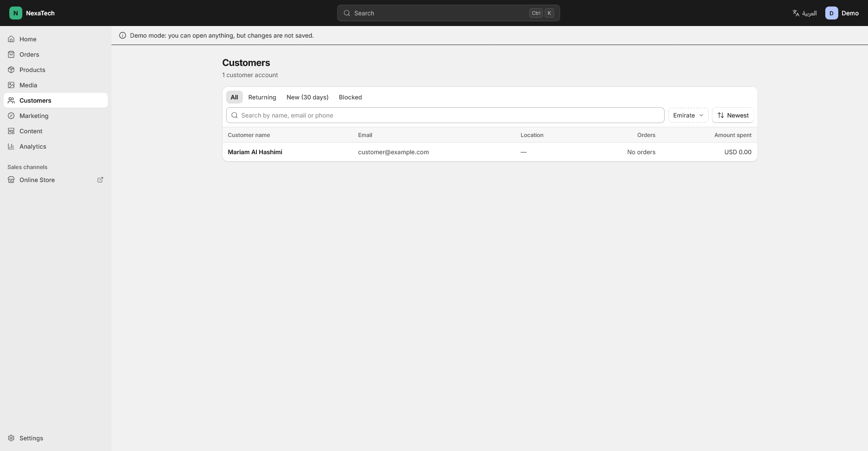
Task: Click the customer search magnifier icon
Action: click(235, 115)
